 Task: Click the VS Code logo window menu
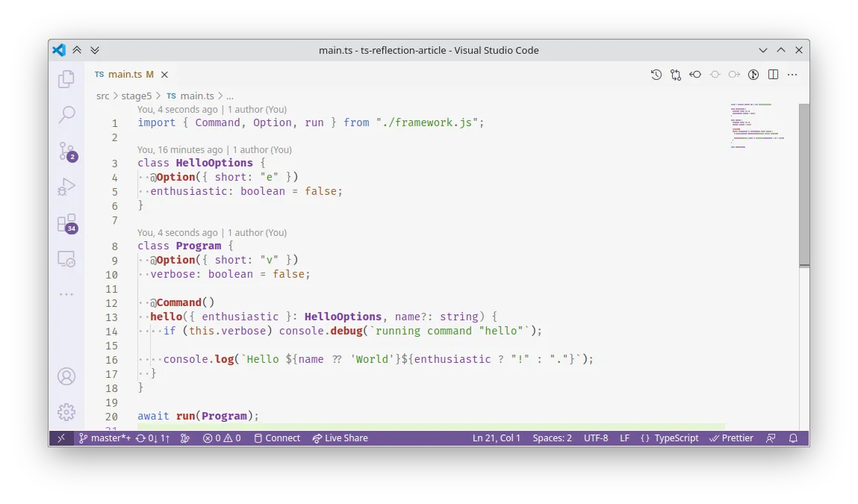[x=58, y=50]
